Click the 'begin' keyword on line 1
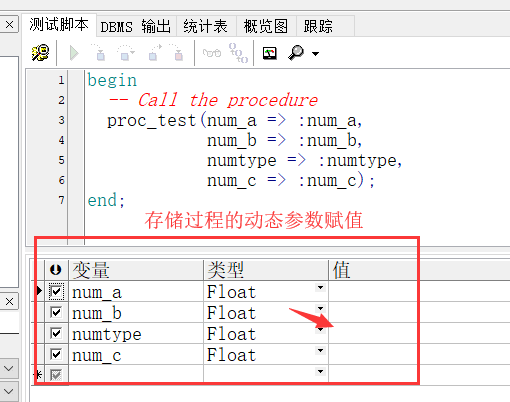This screenshot has width=510, height=402. click(112, 81)
